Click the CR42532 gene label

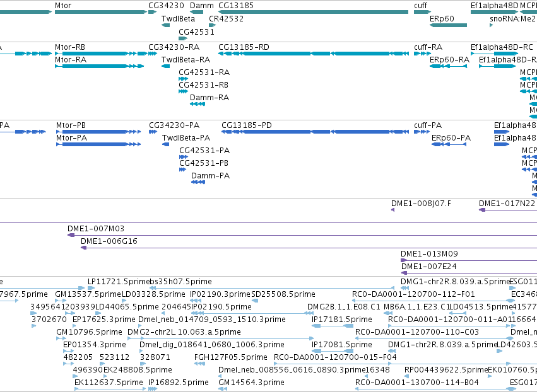pos(227,18)
